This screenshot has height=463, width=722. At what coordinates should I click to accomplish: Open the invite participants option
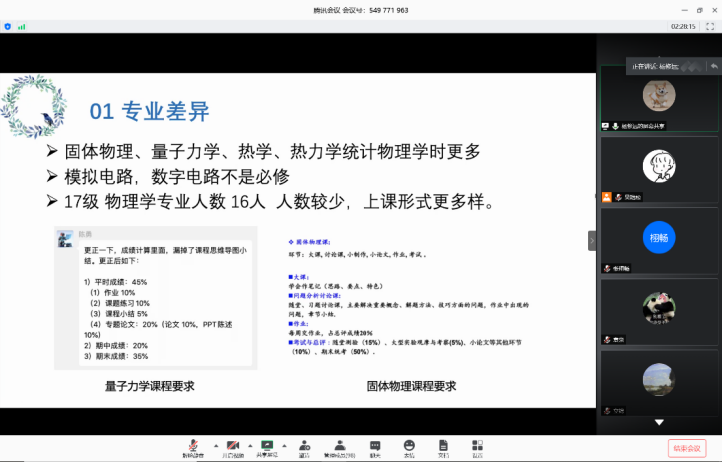point(303,446)
